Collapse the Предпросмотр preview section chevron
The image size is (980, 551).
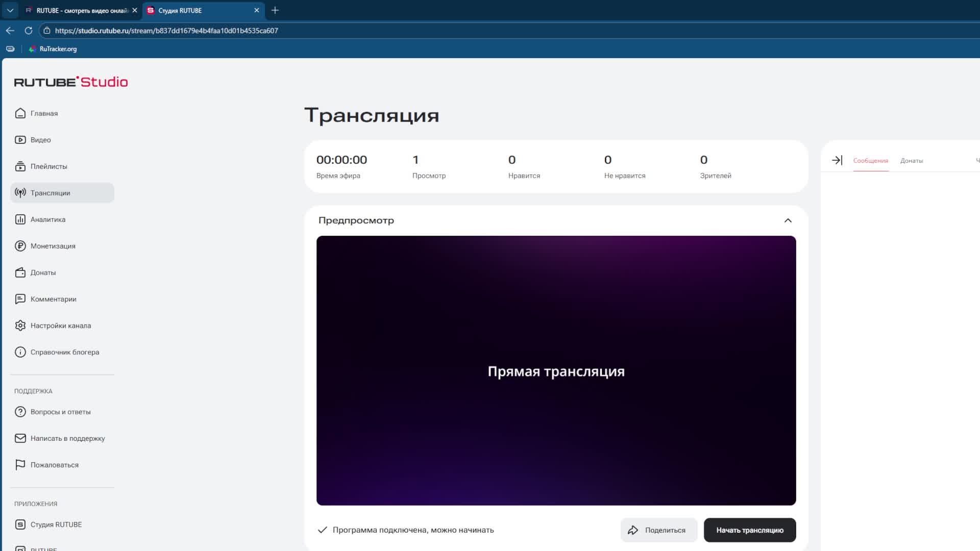[788, 220]
